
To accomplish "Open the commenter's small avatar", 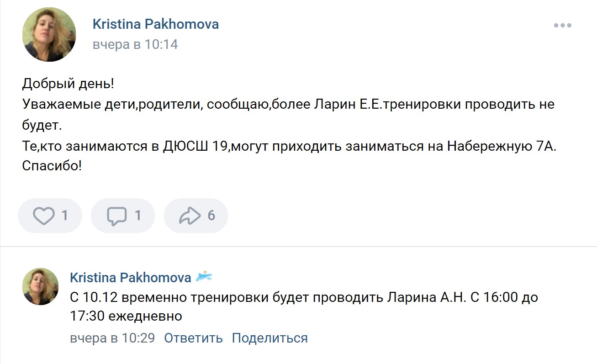I will coord(41,286).
